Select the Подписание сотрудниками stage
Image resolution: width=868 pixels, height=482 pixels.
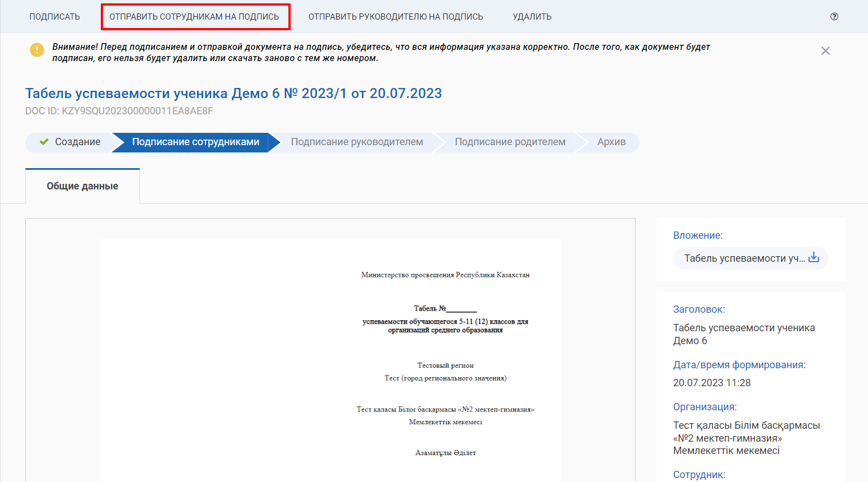pyautogui.click(x=195, y=142)
